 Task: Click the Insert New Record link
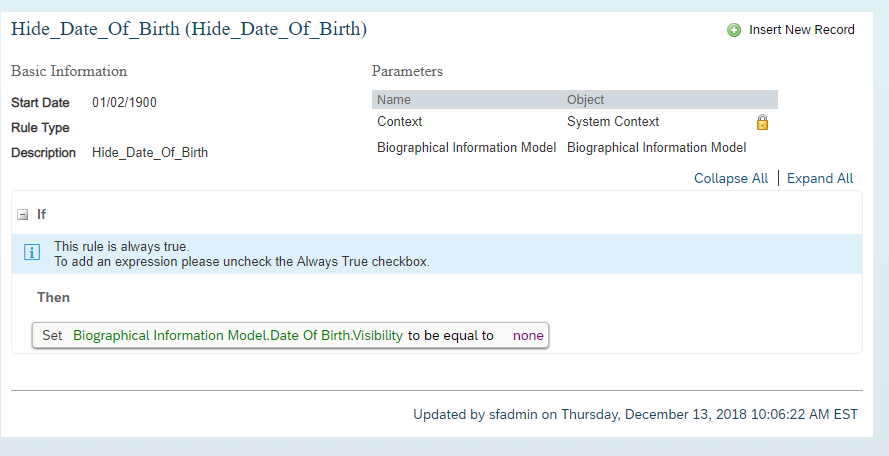802,29
